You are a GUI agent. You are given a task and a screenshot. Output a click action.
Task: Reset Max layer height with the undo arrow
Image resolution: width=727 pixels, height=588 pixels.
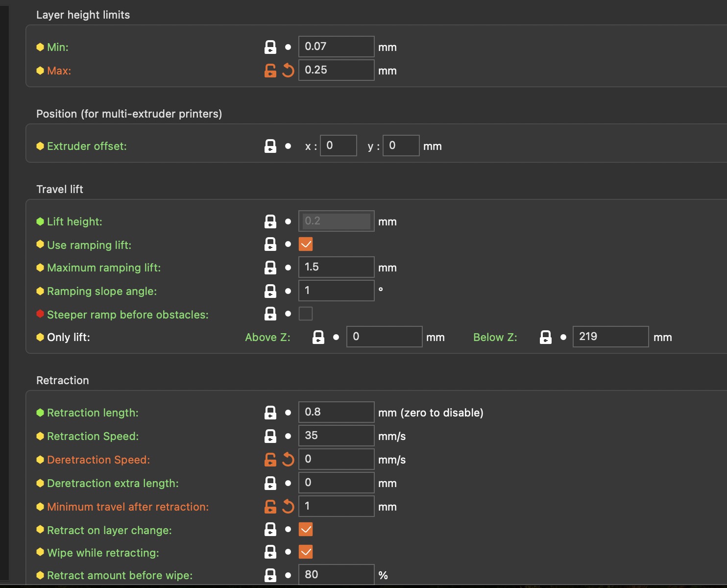pyautogui.click(x=288, y=71)
